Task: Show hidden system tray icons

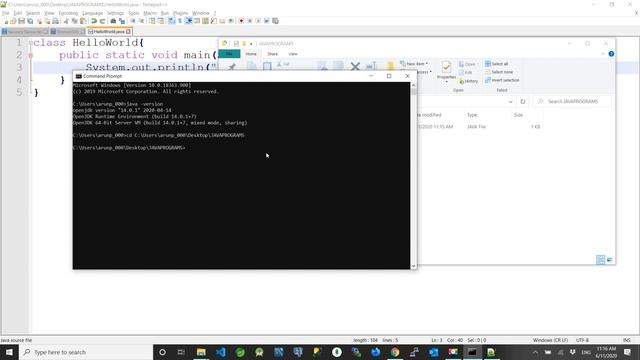Action: pyautogui.click(x=535, y=352)
